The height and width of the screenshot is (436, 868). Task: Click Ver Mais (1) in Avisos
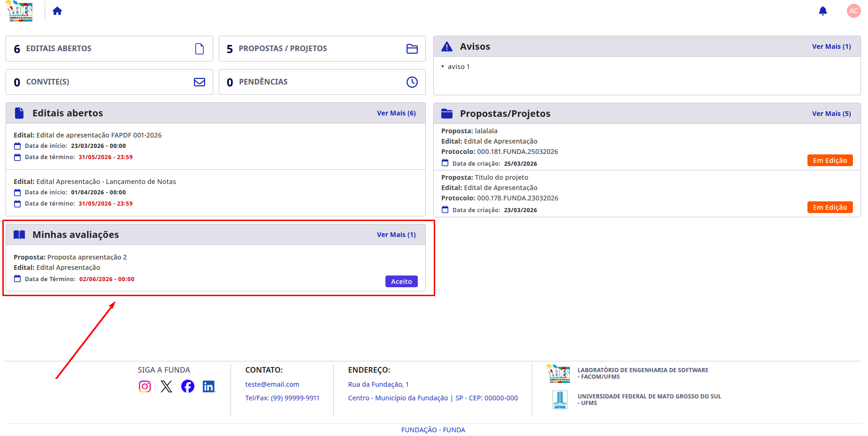pos(831,46)
